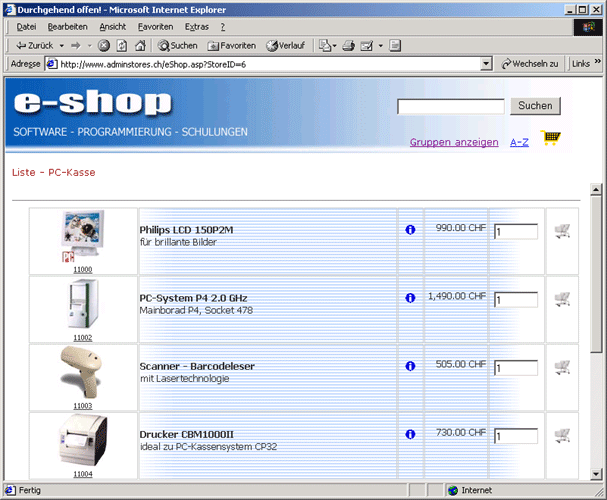Add PC-System P4 2.0 GHz to cart

[x=562, y=299]
